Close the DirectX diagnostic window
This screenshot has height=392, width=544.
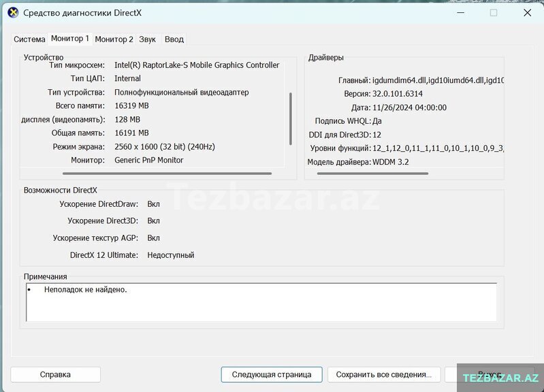(528, 13)
